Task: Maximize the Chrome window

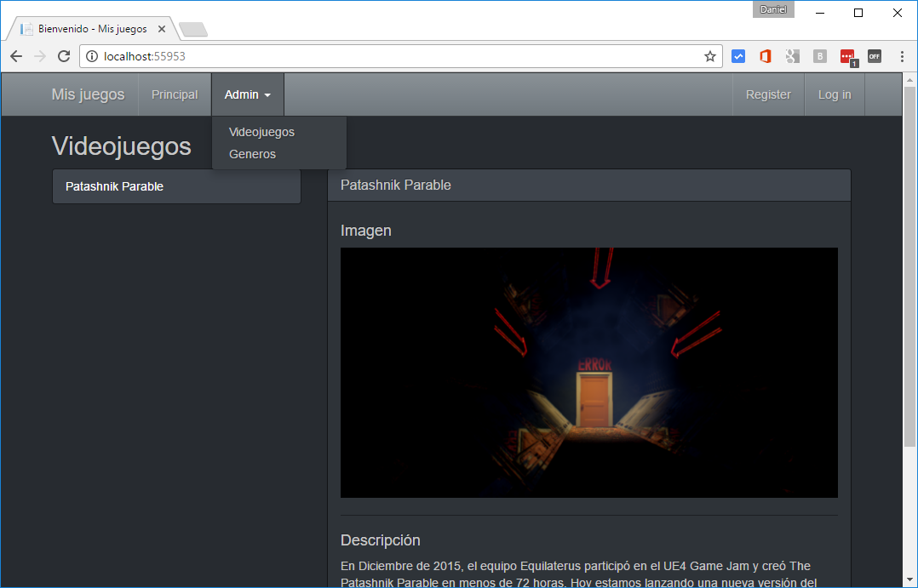Action: pyautogui.click(x=858, y=13)
